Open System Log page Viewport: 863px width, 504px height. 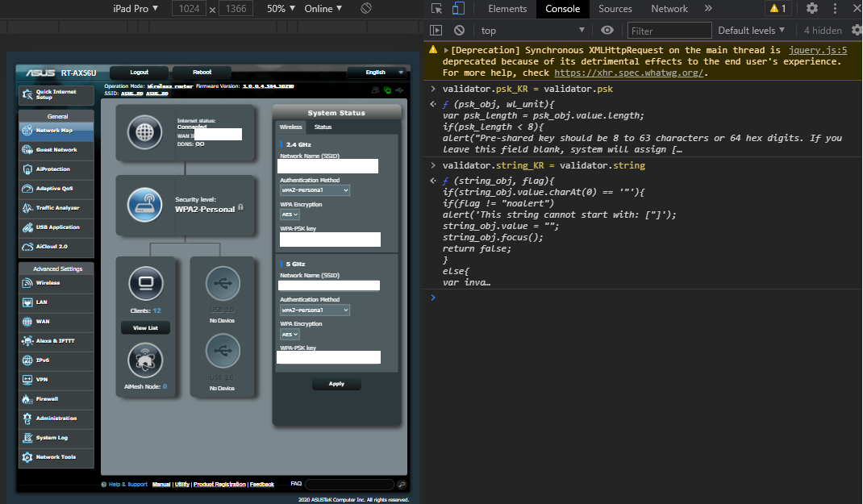56,438
